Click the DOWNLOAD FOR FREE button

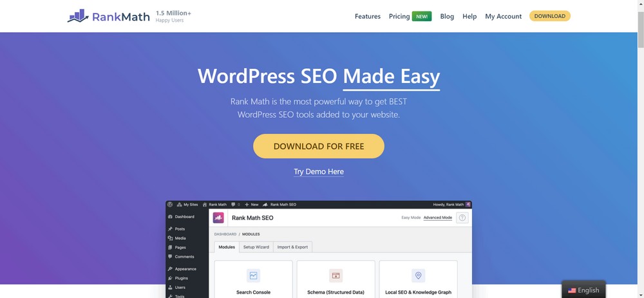319,146
